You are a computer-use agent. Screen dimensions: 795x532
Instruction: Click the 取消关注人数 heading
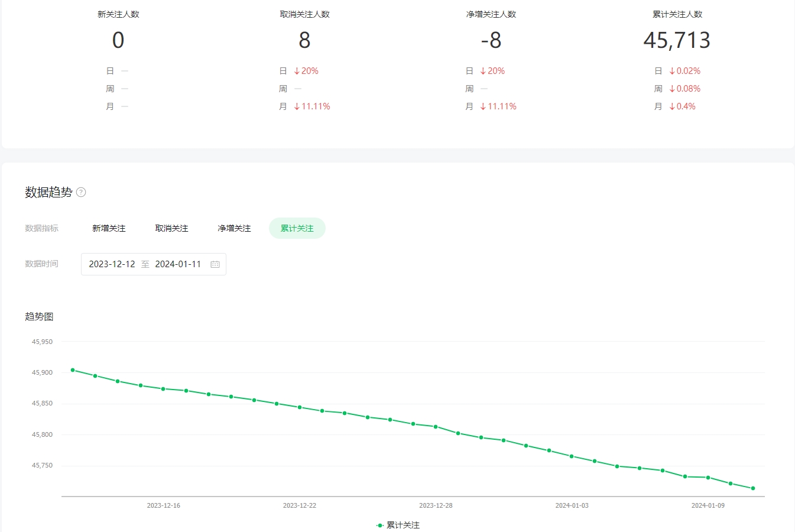point(304,14)
